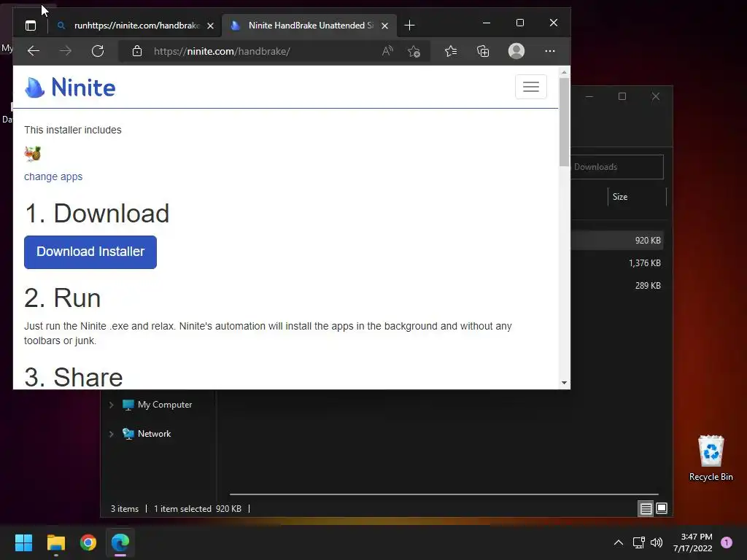Expand My Computer in File Explorer tree
This screenshot has width=747, height=560.
[112, 405]
